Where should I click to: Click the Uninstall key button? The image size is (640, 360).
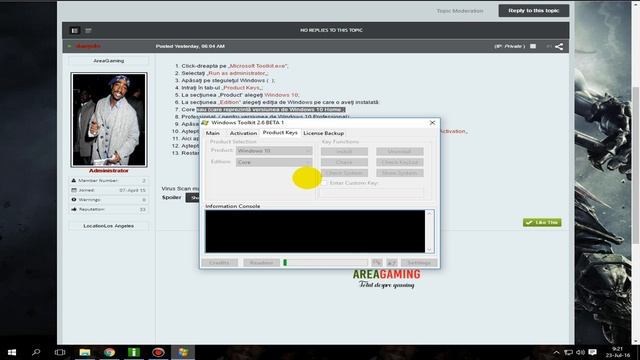pos(400,151)
